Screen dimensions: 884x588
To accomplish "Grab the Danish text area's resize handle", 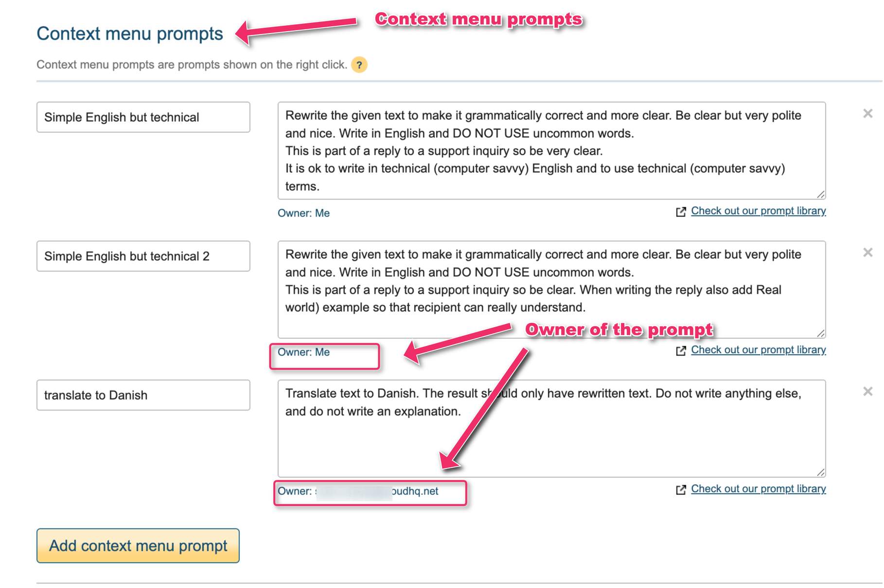I will (x=821, y=472).
